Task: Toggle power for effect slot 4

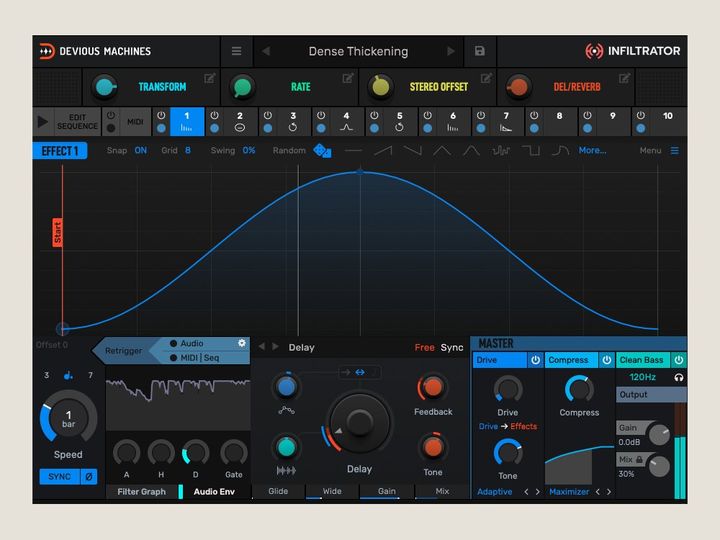Action: coord(321,116)
